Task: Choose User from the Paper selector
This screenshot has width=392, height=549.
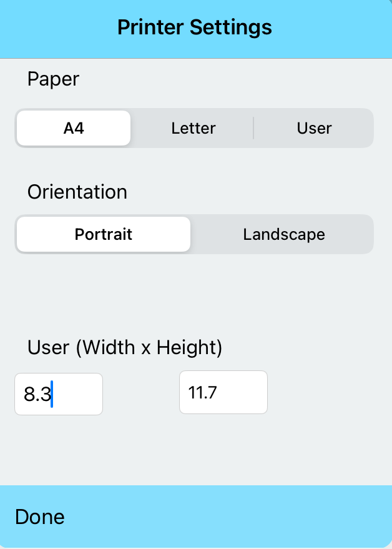Action: pos(314,128)
